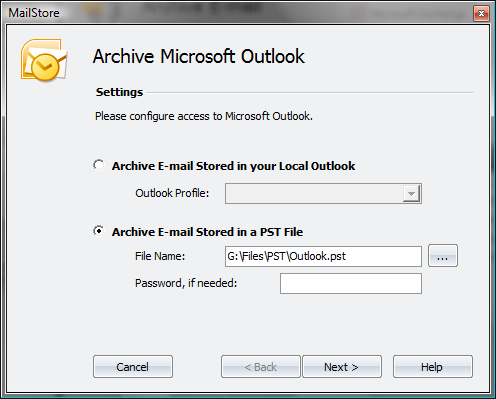Click the Settings section label
Screen dimensions: 496x399
click(x=119, y=92)
